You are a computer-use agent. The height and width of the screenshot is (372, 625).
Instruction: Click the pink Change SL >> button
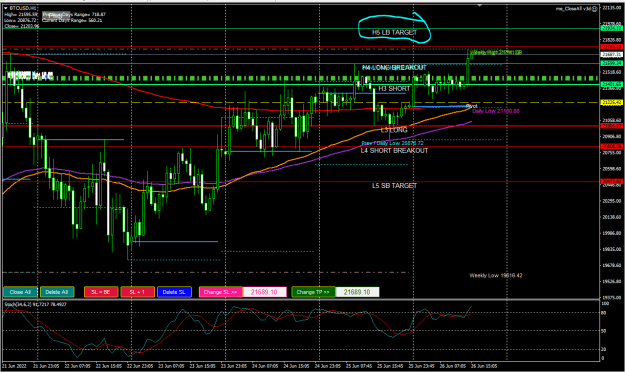tap(220, 292)
